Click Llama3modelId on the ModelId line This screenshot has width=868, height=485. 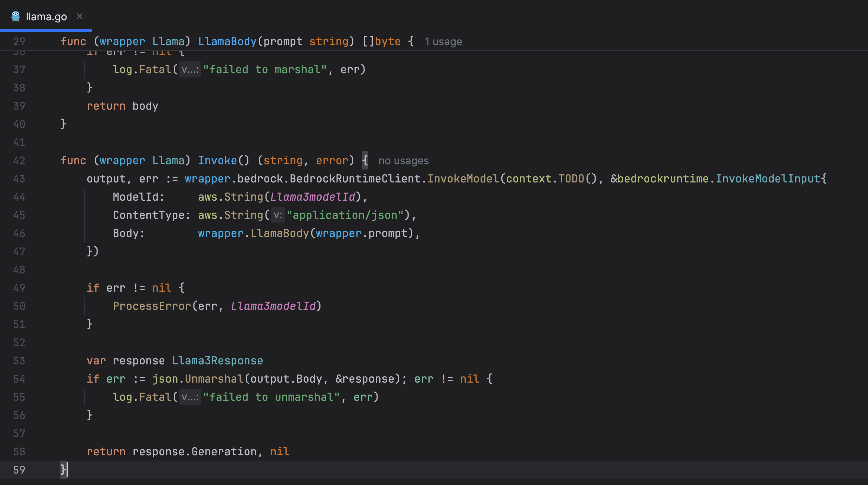tap(312, 197)
